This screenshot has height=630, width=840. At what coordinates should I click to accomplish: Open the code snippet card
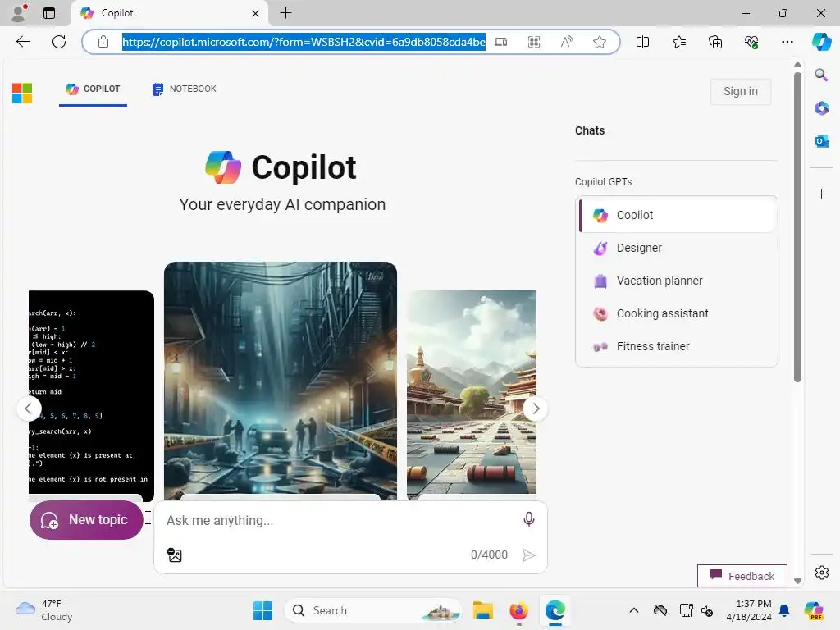pyautogui.click(x=91, y=396)
